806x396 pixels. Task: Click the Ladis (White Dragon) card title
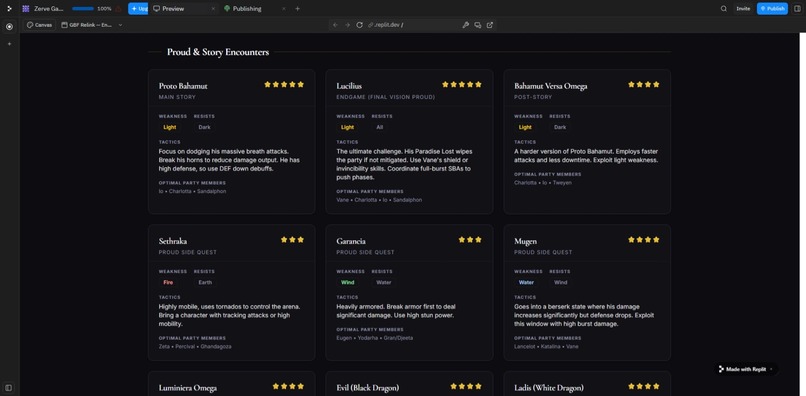coord(549,388)
